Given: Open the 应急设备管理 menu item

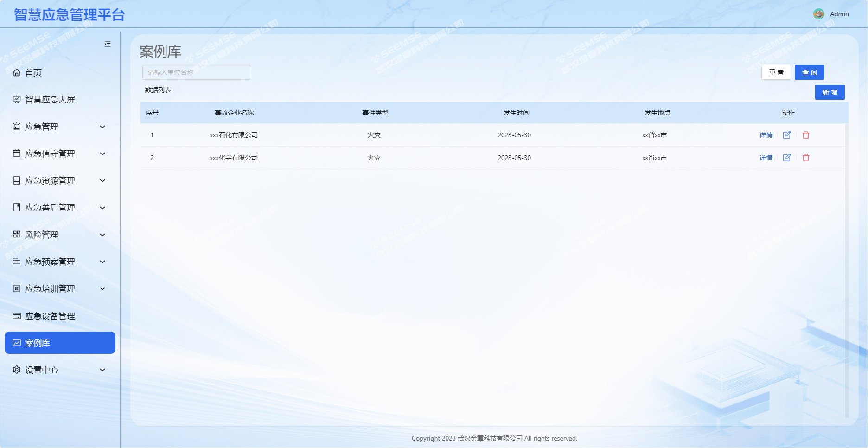Looking at the screenshot, I should 60,316.
